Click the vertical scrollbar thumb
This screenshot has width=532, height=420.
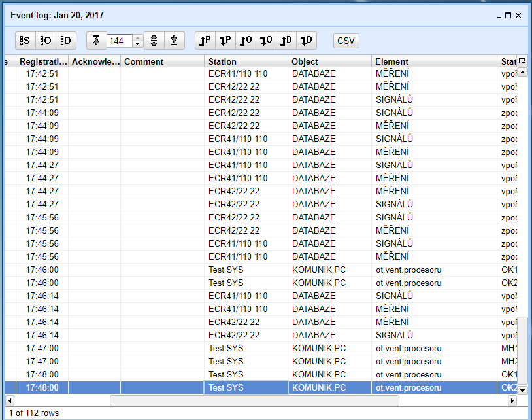(522, 351)
